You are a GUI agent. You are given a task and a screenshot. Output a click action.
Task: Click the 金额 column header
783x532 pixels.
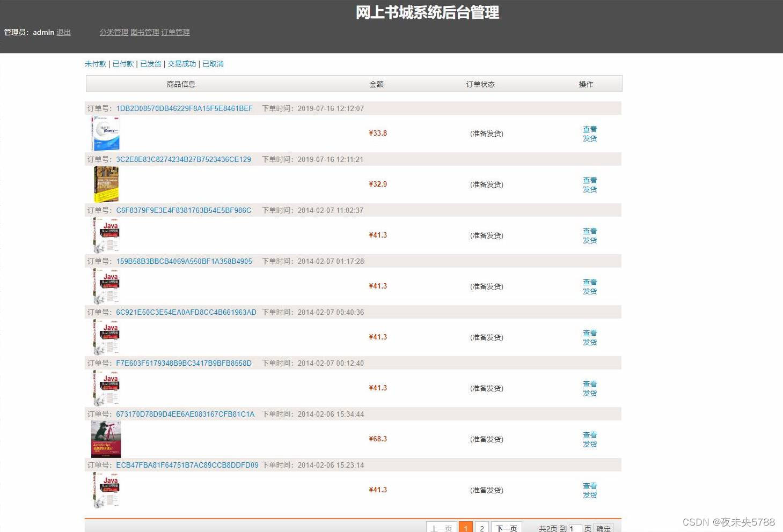(x=376, y=84)
